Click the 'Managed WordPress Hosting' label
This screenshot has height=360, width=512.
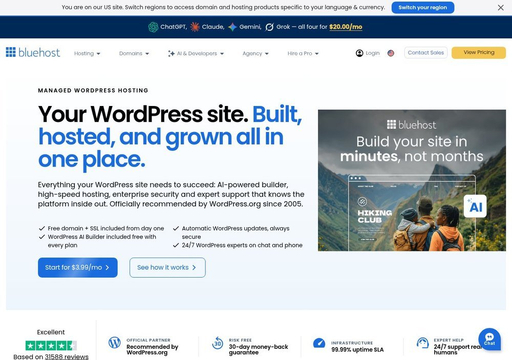pyautogui.click(x=93, y=90)
